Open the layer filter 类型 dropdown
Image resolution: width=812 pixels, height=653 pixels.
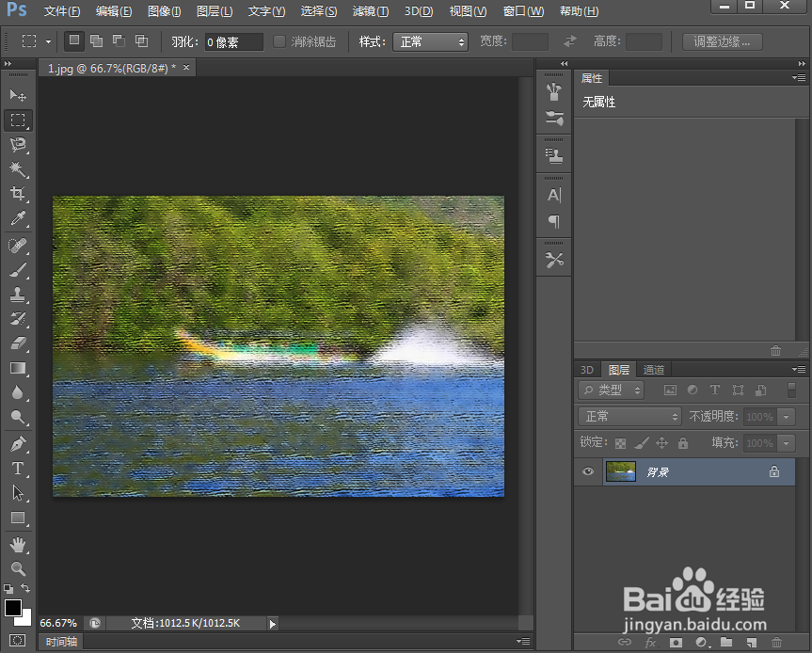(x=611, y=390)
